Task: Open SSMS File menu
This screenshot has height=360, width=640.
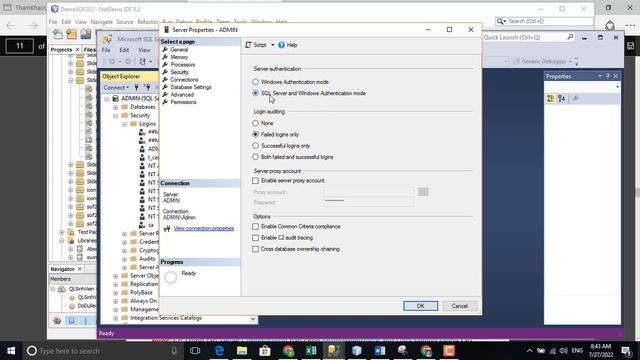Action: pyautogui.click(x=106, y=50)
